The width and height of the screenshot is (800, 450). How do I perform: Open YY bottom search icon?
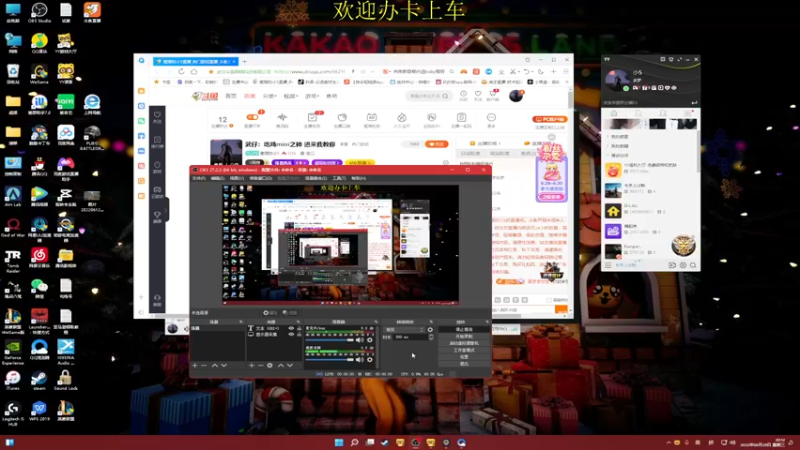click(693, 265)
